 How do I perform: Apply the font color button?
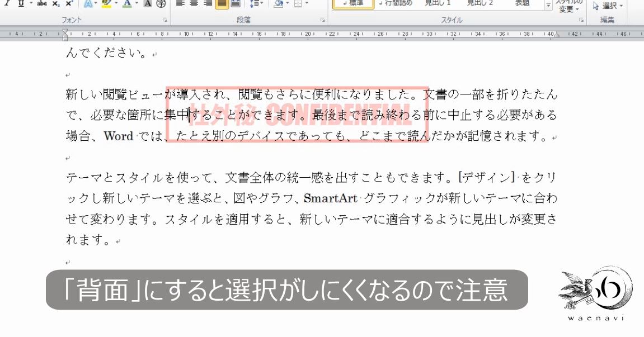click(128, 3)
